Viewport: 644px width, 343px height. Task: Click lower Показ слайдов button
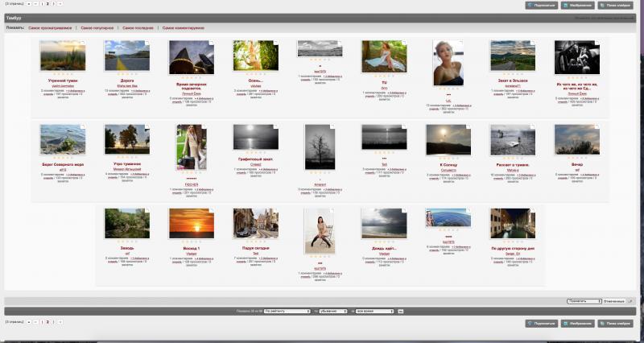coord(615,324)
